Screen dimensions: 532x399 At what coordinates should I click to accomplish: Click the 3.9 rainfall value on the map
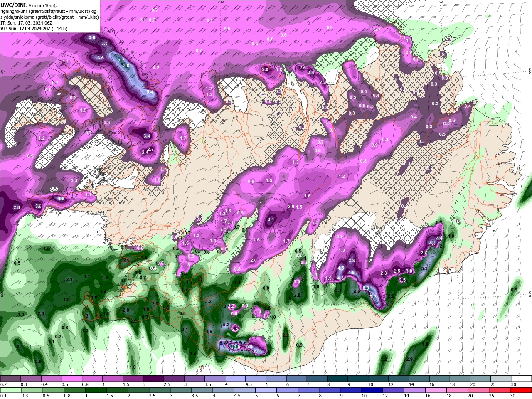click(209, 331)
